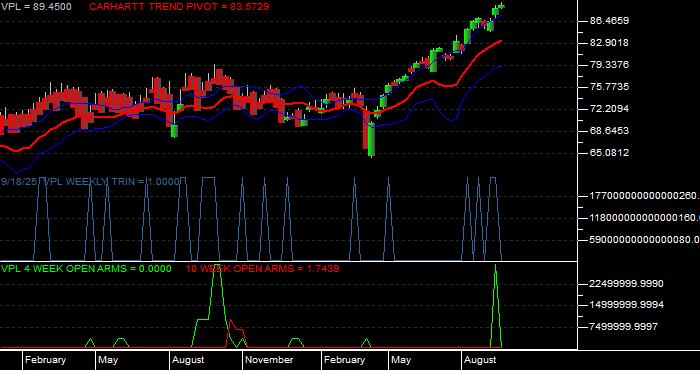Click the second May time axis label
The height and width of the screenshot is (370, 700).
[401, 360]
